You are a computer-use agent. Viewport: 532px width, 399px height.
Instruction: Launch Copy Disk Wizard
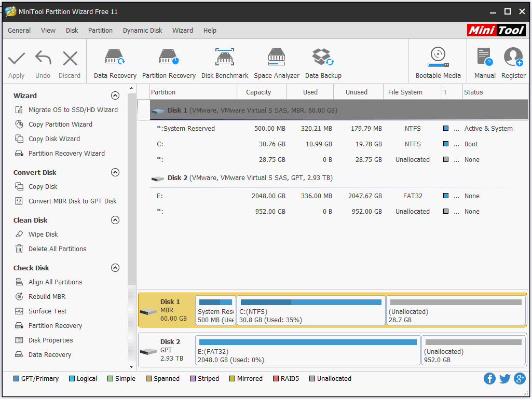pyautogui.click(x=48, y=139)
